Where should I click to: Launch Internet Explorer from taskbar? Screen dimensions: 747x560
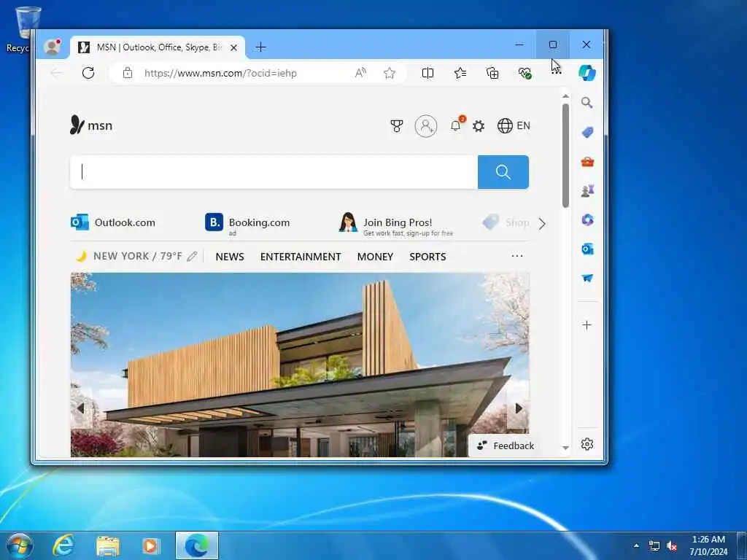64,545
